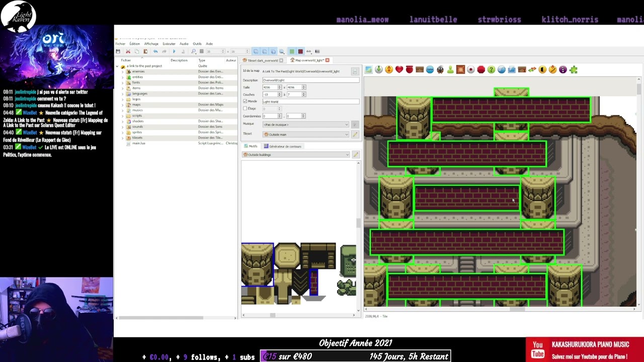Click the Cut (red scissors) icon
The image size is (644, 362).
click(x=128, y=51)
